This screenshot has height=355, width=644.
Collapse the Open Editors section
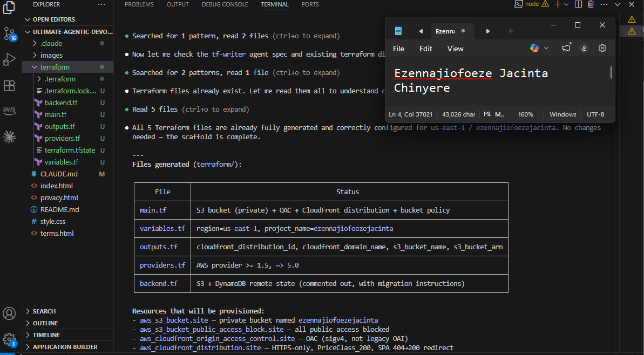(28, 19)
